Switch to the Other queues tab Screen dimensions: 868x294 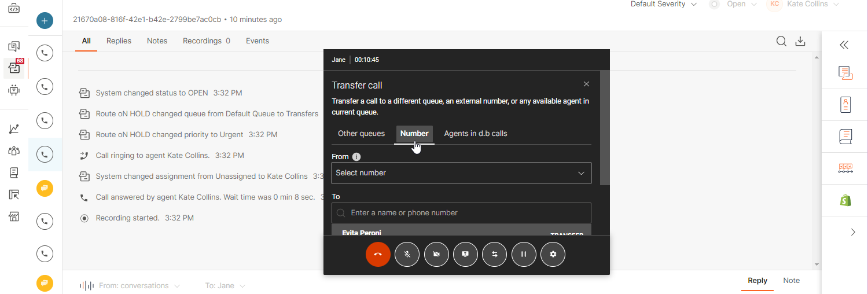point(361,134)
